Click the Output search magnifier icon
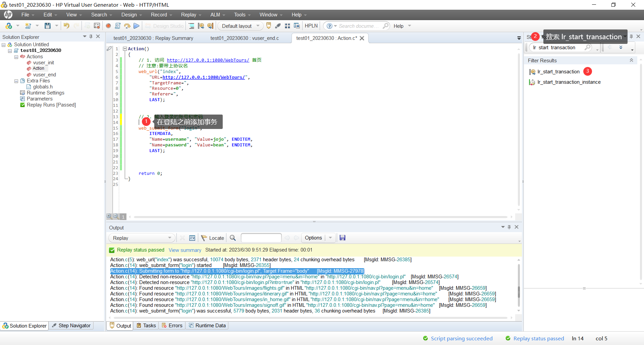644x345 pixels. pos(233,238)
